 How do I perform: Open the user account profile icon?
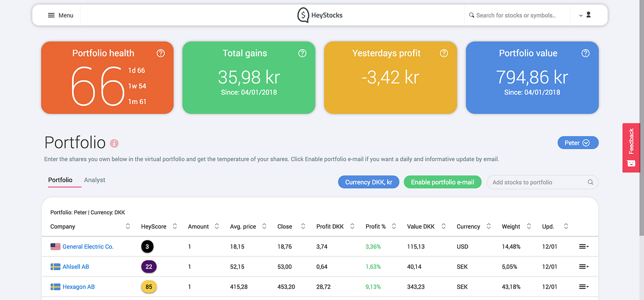pos(588,15)
